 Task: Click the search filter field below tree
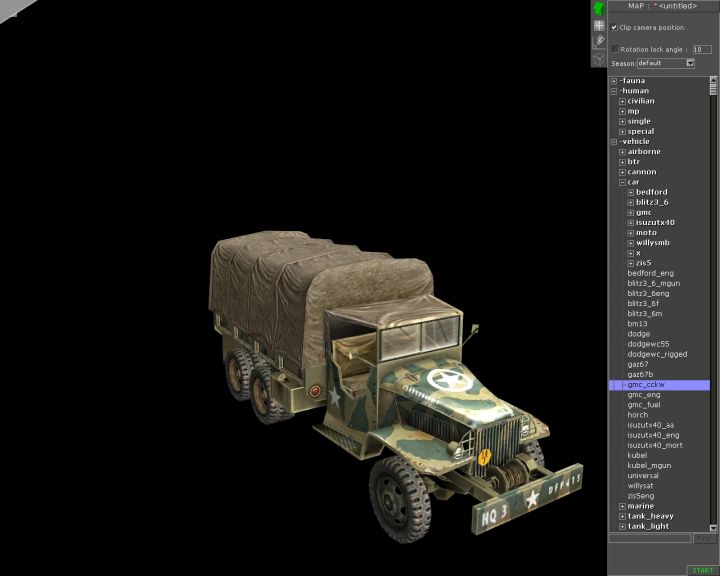pyautogui.click(x=650, y=538)
